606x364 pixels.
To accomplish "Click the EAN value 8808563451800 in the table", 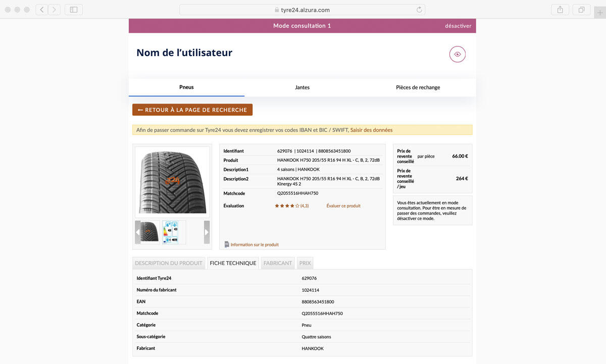I will (318, 302).
